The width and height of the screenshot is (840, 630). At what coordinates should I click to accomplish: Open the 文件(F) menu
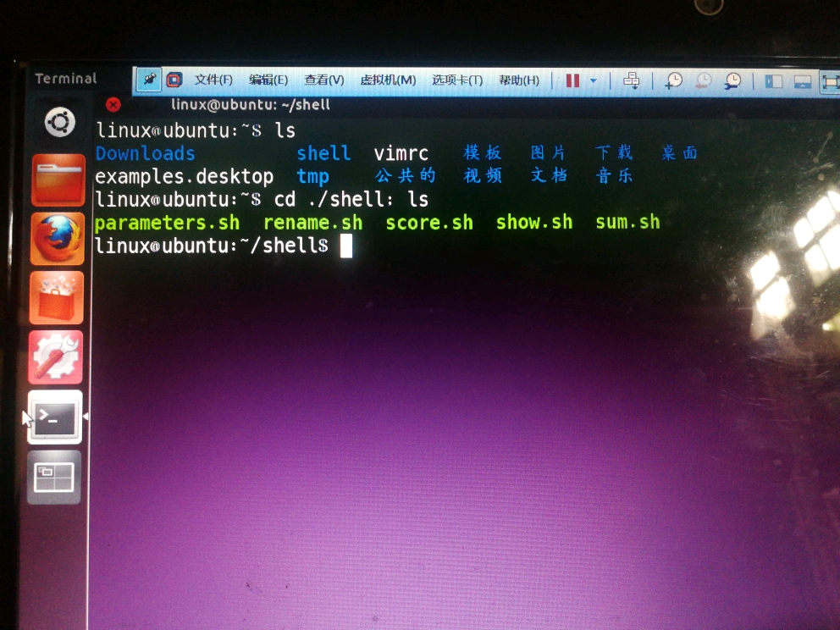[x=213, y=80]
